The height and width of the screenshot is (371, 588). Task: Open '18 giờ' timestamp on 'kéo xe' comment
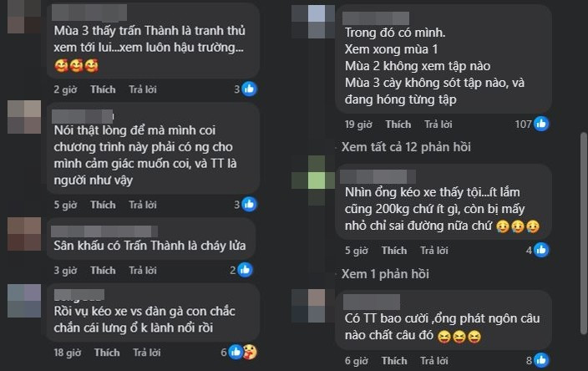pyautogui.click(x=68, y=352)
